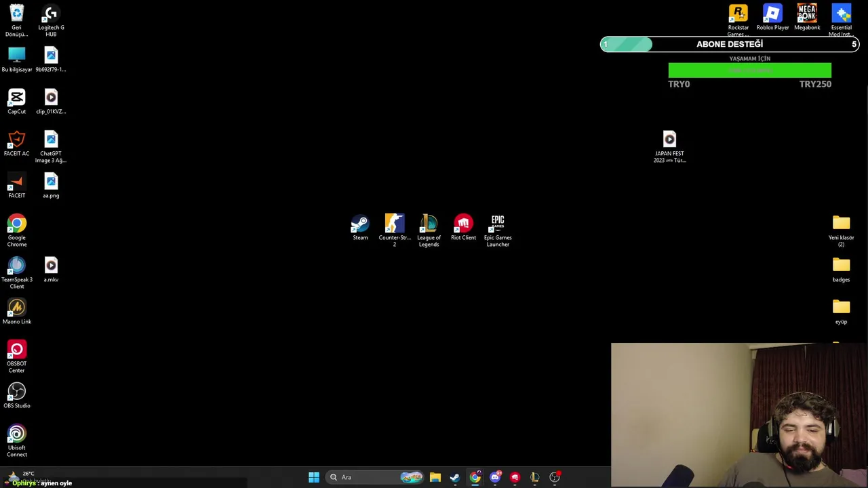868x488 pixels.
Task: Select a.mkv video file
Action: 51,270
